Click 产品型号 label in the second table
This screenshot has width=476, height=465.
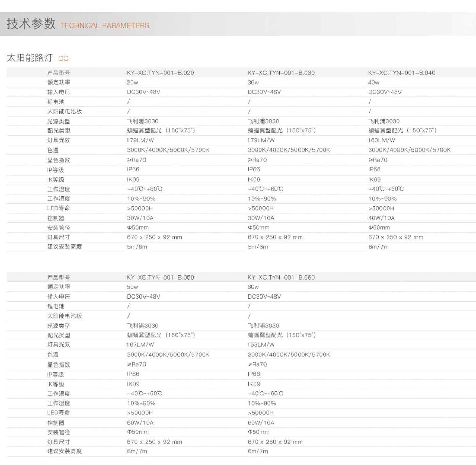coord(58,278)
